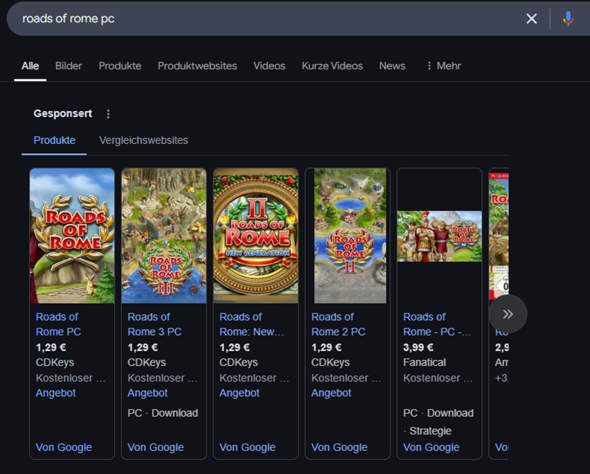Open the Roads of Rome PC cover image

tap(72, 235)
